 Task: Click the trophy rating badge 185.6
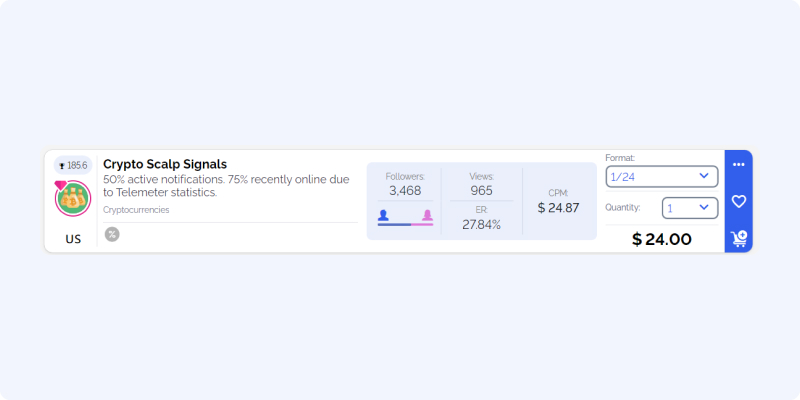pyautogui.click(x=73, y=165)
